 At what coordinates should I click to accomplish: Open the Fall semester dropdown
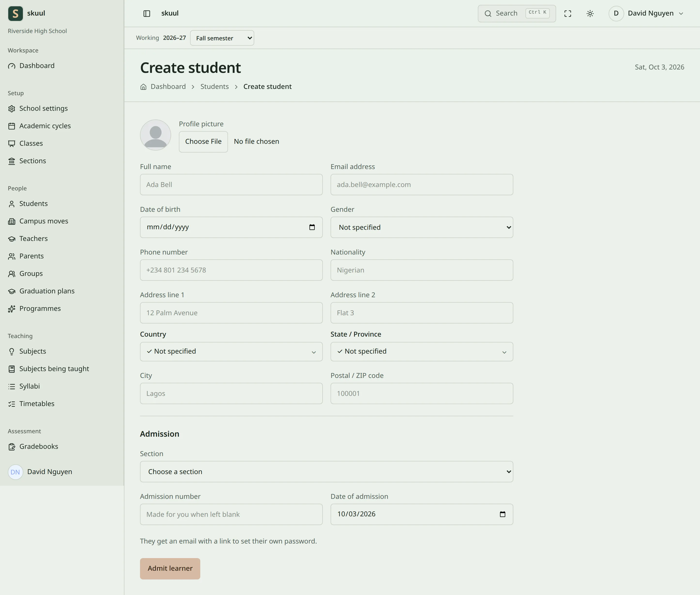tap(222, 38)
